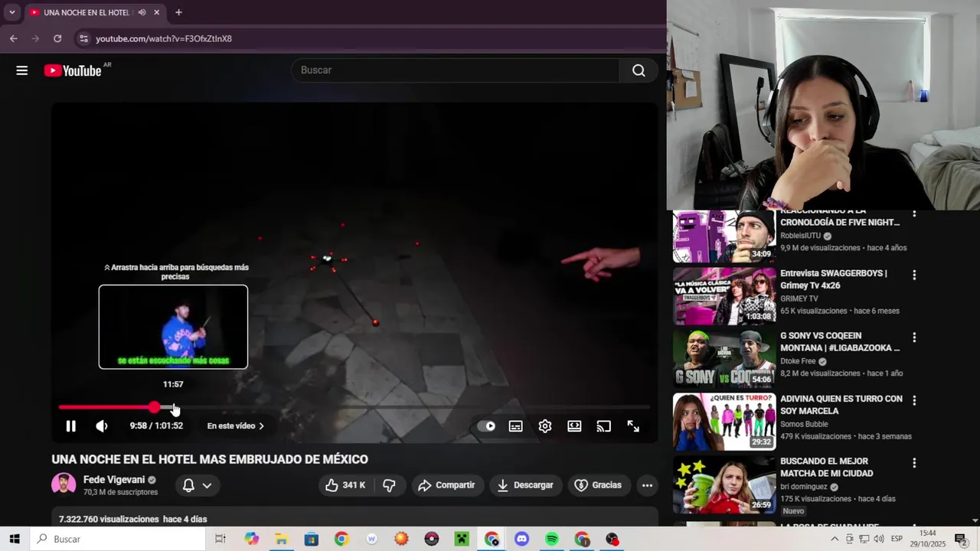The image size is (980, 551).
Task: Open Windows Start menu
Action: tap(15, 539)
